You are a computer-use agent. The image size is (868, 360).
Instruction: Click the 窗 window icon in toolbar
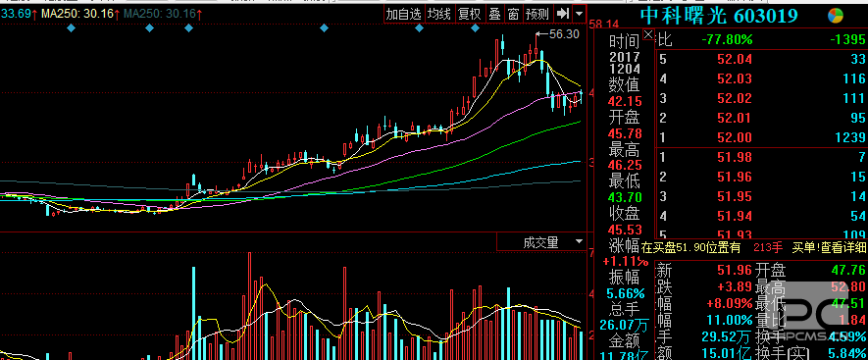coord(513,14)
